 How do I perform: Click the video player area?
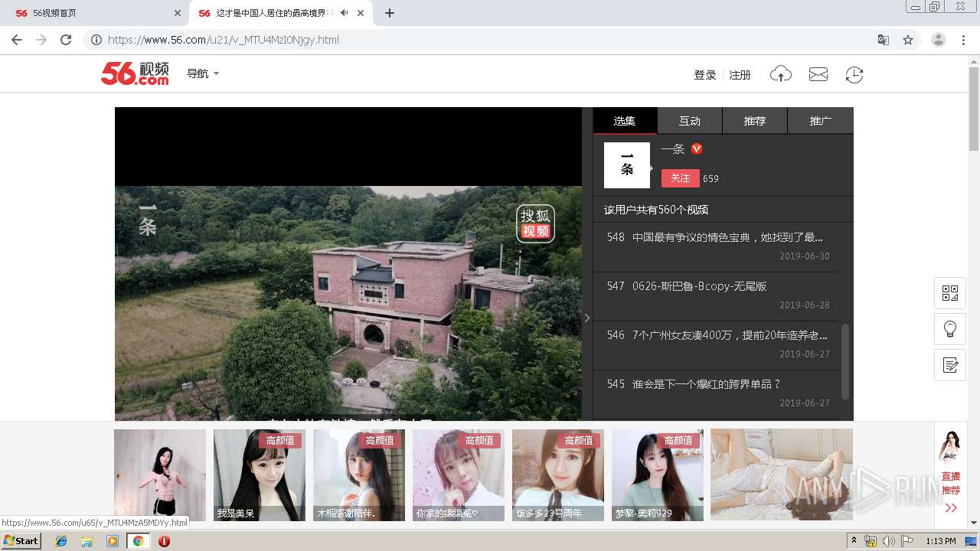click(348, 264)
